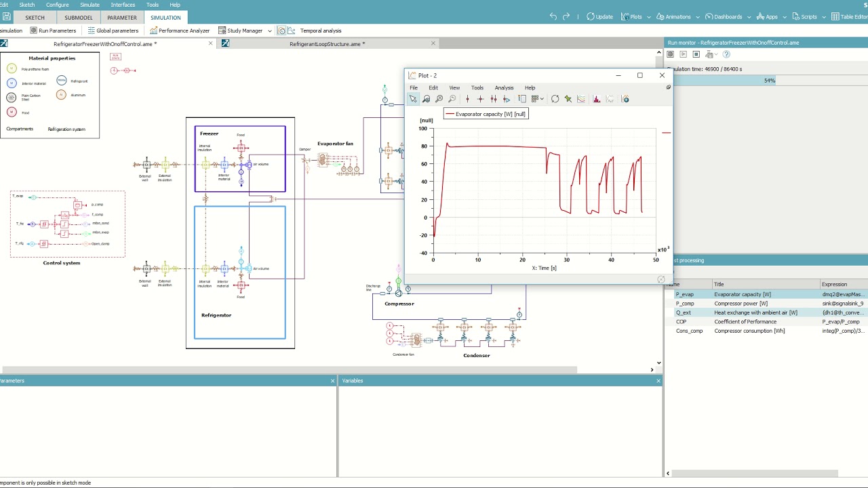This screenshot has width=868, height=488.
Task: Click the cursor play icon in Plot toolbar
Action: (507, 99)
